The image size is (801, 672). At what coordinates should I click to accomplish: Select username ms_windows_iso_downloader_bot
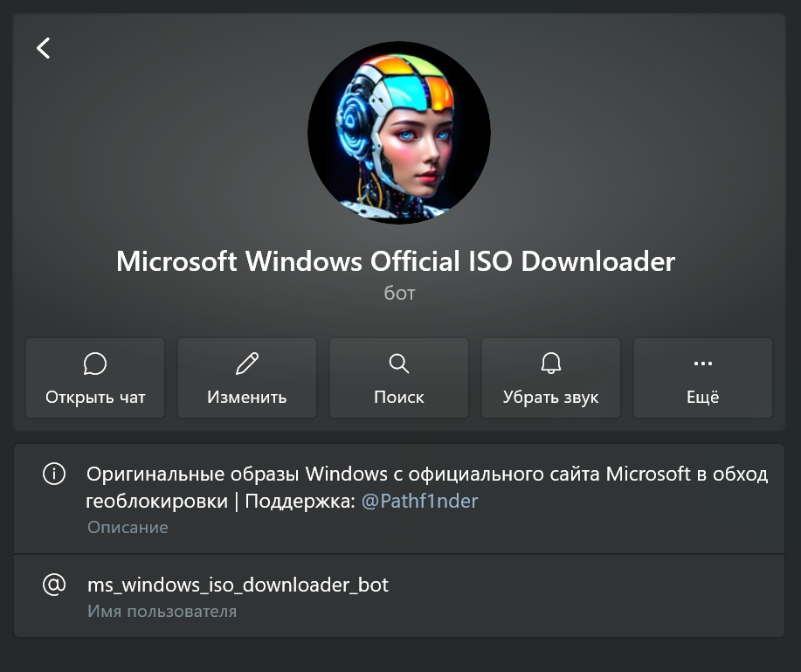pyautogui.click(x=238, y=585)
